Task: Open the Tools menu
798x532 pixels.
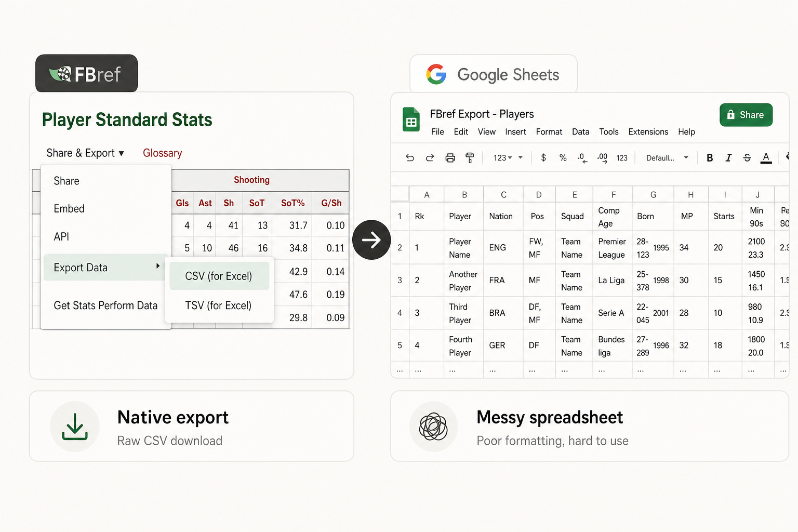Action: 609,132
